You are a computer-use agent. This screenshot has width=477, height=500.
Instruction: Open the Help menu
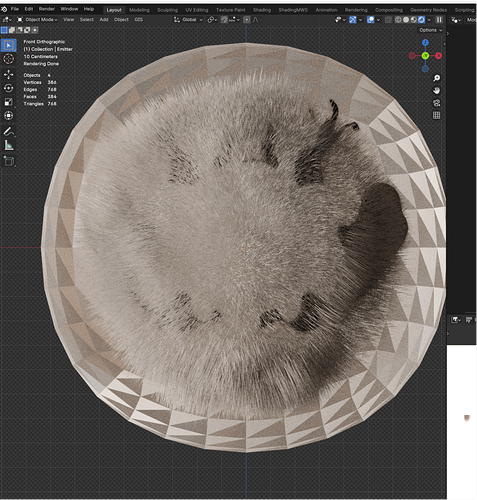[x=89, y=9]
